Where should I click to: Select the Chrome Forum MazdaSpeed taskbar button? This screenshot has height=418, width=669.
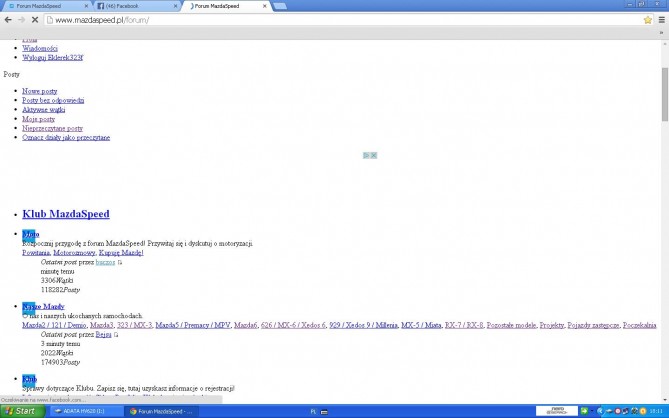(161, 411)
